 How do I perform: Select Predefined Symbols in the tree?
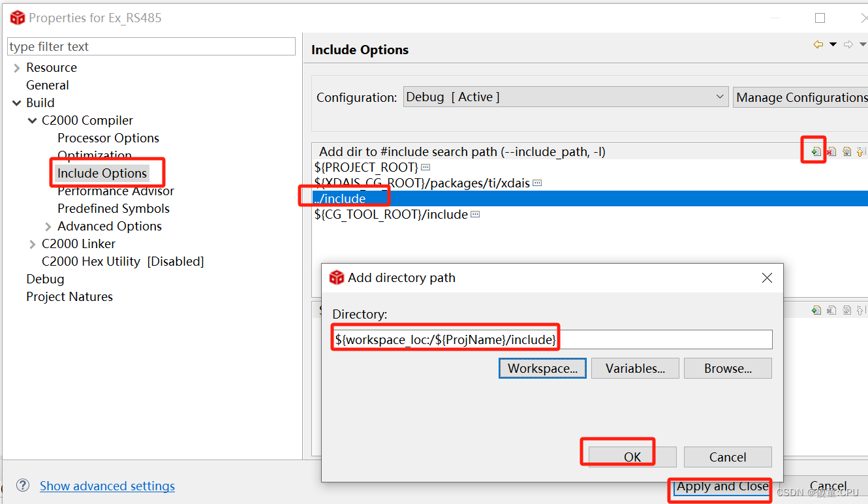click(114, 208)
